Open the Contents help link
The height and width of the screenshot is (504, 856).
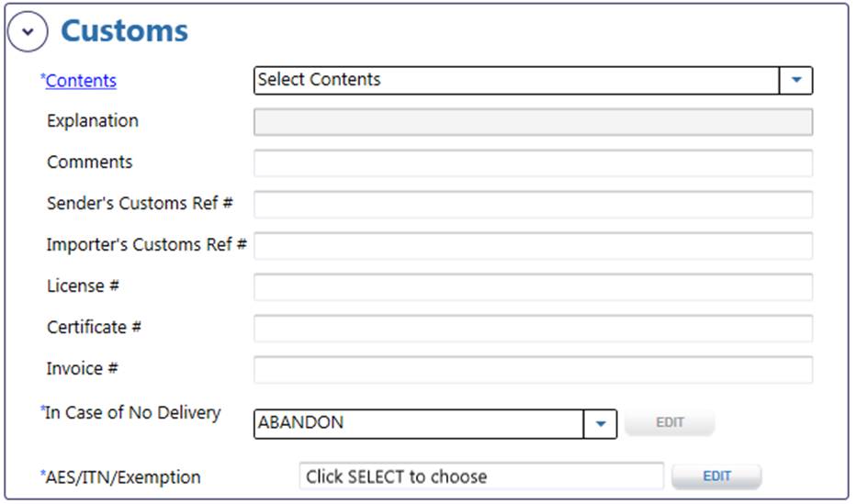(81, 81)
